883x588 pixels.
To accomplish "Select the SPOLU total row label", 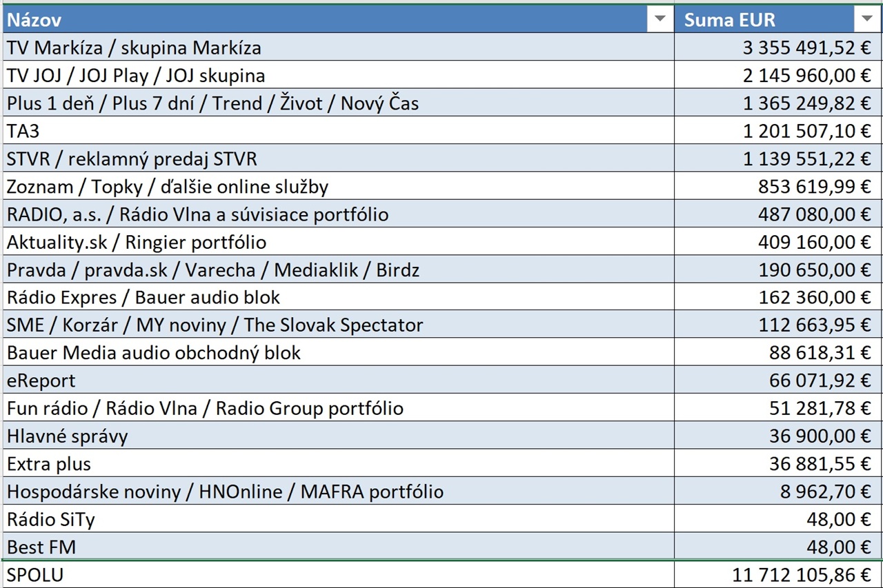I will tap(337, 574).
